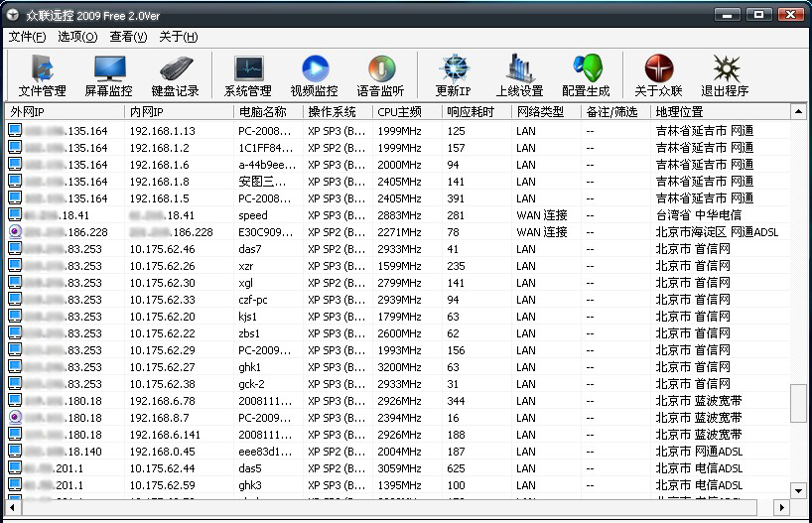
Task: Open the 查看(V) menu
Action: coord(128,37)
